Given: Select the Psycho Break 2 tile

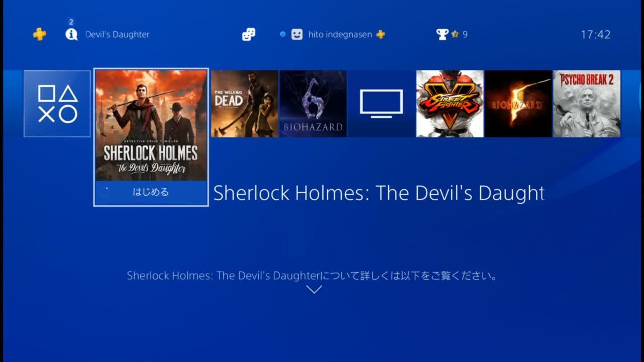Looking at the screenshot, I should point(587,104).
